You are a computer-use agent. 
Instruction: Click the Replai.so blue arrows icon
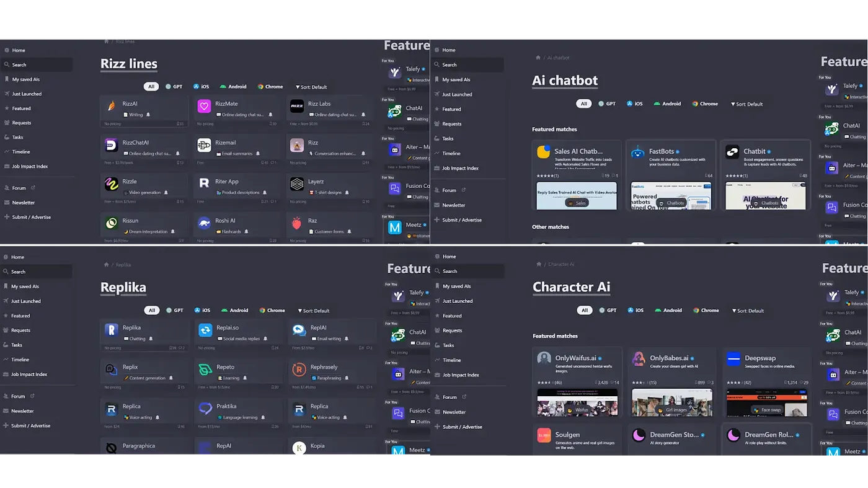[x=205, y=331]
